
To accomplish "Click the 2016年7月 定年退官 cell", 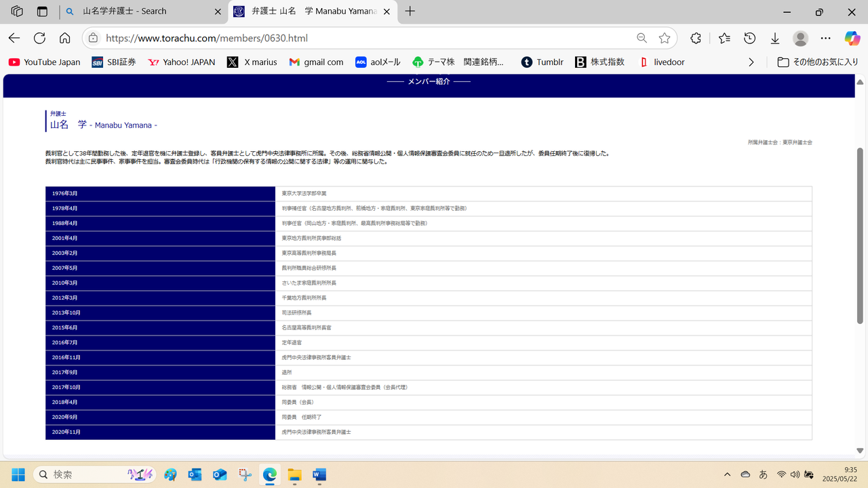I will pos(543,343).
